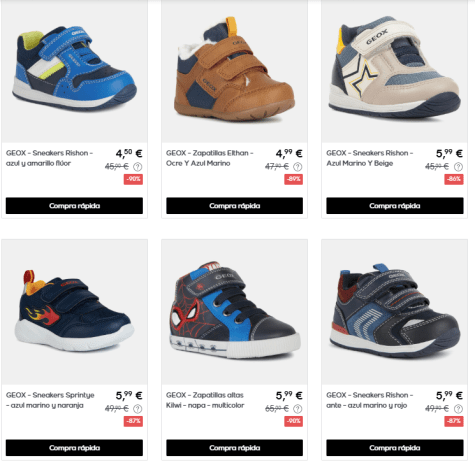Click Compra rápida for Rishon ante azul marino y rojo
This screenshot has width=475, height=465.
(x=395, y=448)
